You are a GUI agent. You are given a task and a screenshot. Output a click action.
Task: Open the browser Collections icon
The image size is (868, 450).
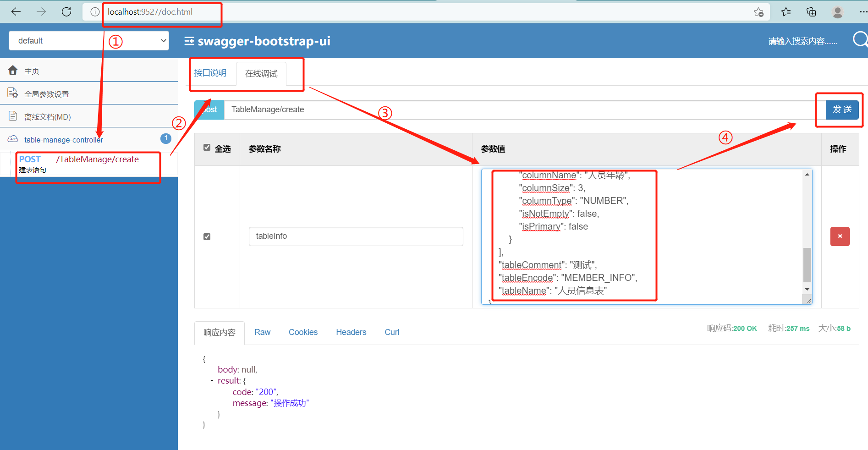[x=811, y=12]
